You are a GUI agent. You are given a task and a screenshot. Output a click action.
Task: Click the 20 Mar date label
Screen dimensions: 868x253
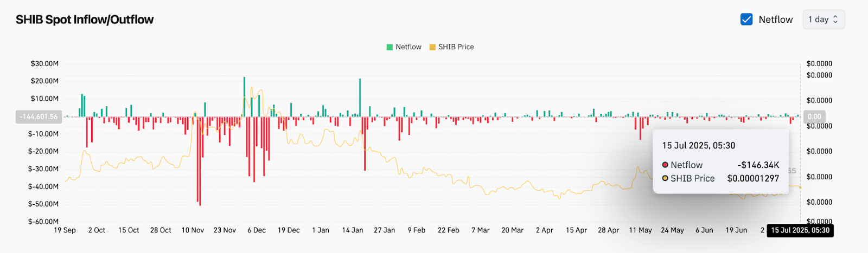(513, 230)
